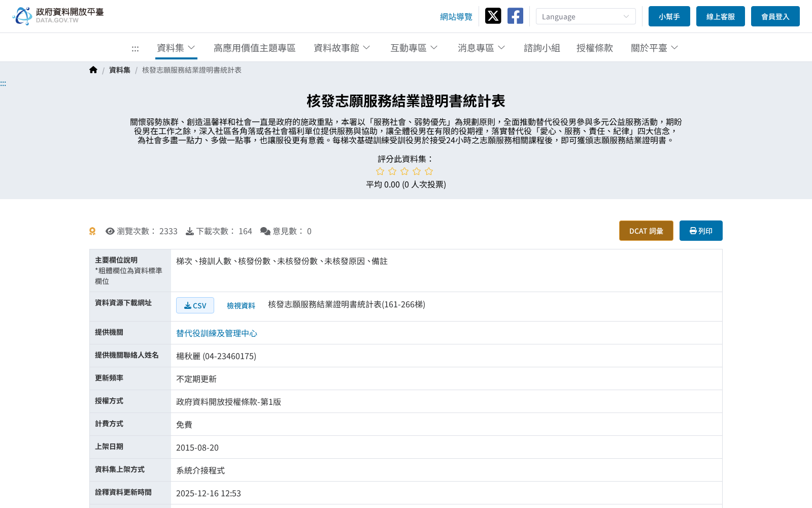
Task: Open the X (Twitter) social icon
Action: click(x=493, y=16)
